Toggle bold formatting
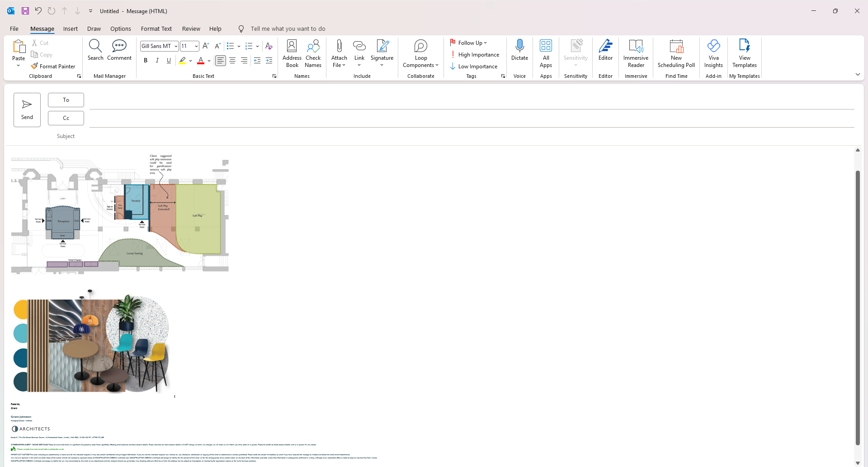 pyautogui.click(x=146, y=61)
